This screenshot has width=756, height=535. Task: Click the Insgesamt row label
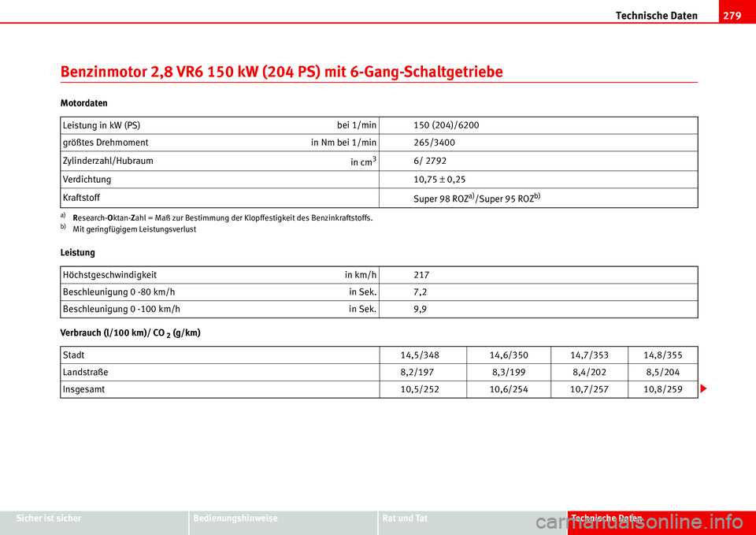[x=83, y=388]
